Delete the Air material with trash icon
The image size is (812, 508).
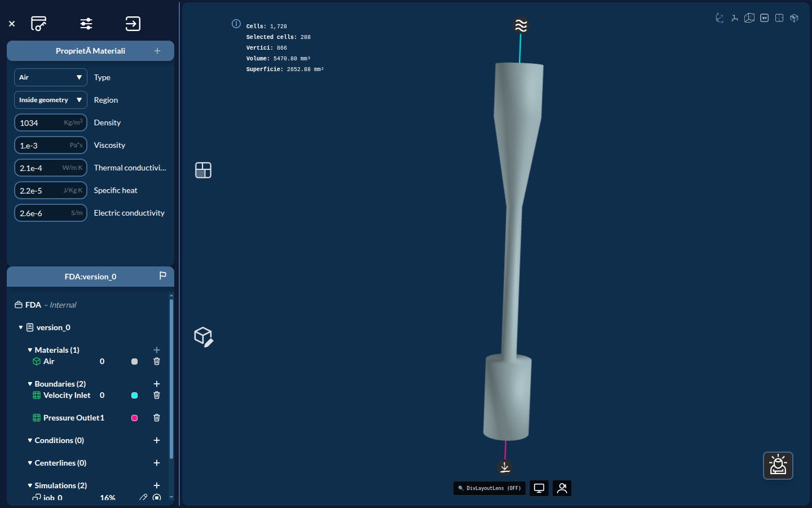coord(157,361)
